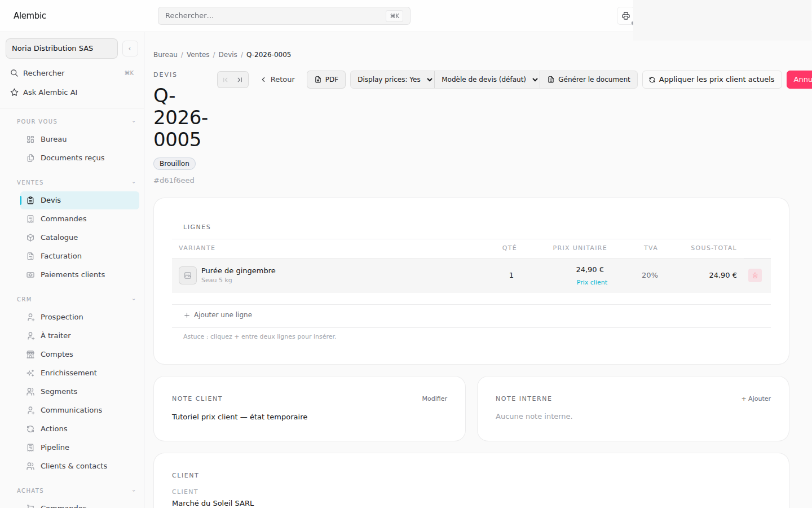The height and width of the screenshot is (508, 812).
Task: Open the Display prices dropdown
Action: pos(392,80)
